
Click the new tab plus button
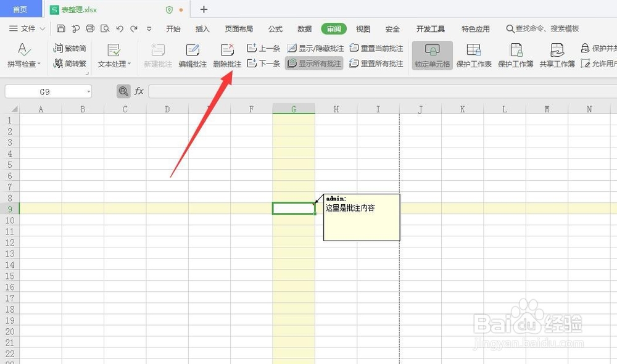click(204, 9)
